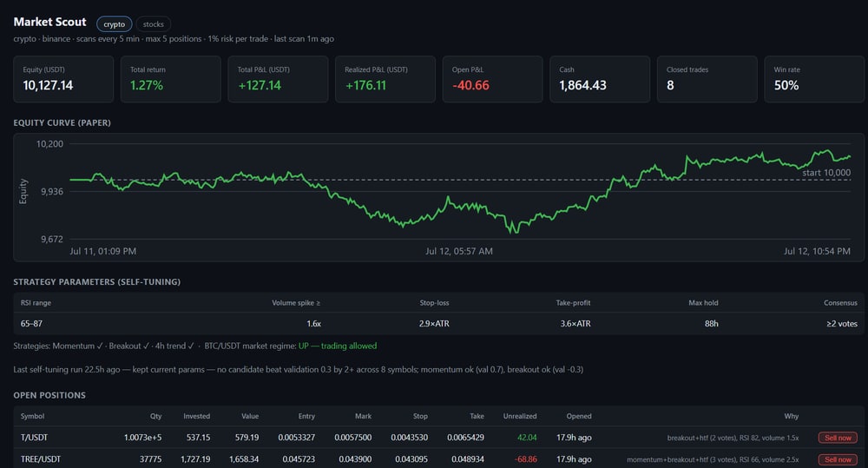Click the Take-profit value 3.6×ATR

(575, 324)
